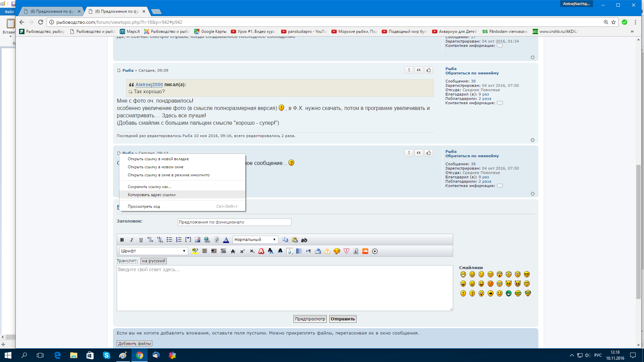Click the font color letter A icon

coord(226,240)
